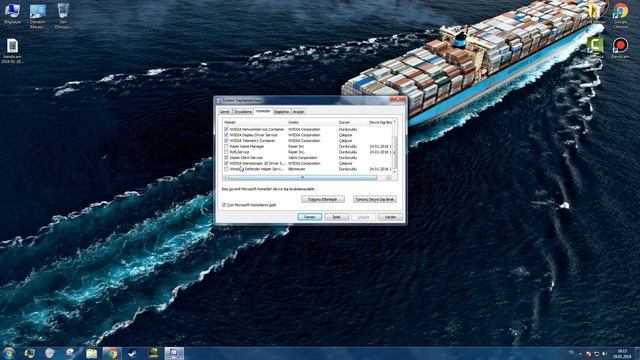Click the System Configuration title bar icon
This screenshot has width=640, height=360.
[218, 100]
